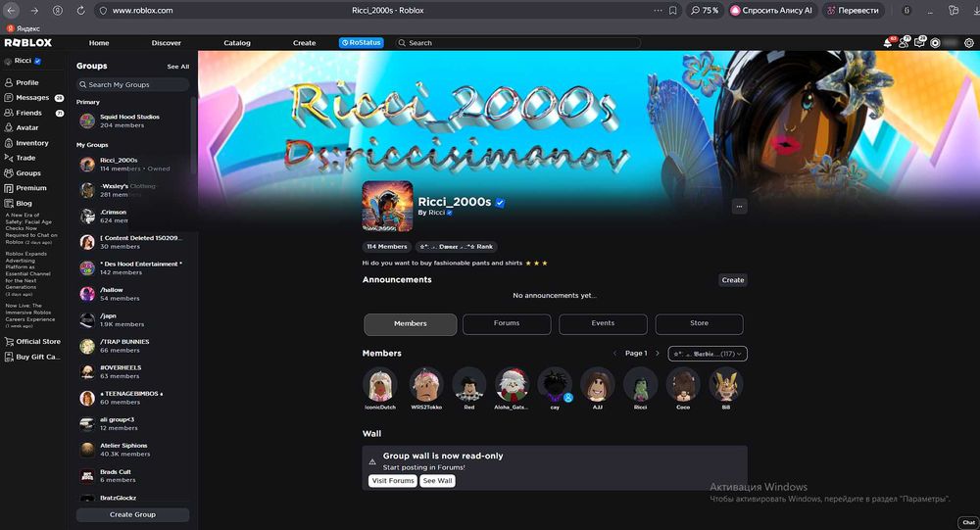
Task: Open the 75% zoom control in browser
Action: 705,11
